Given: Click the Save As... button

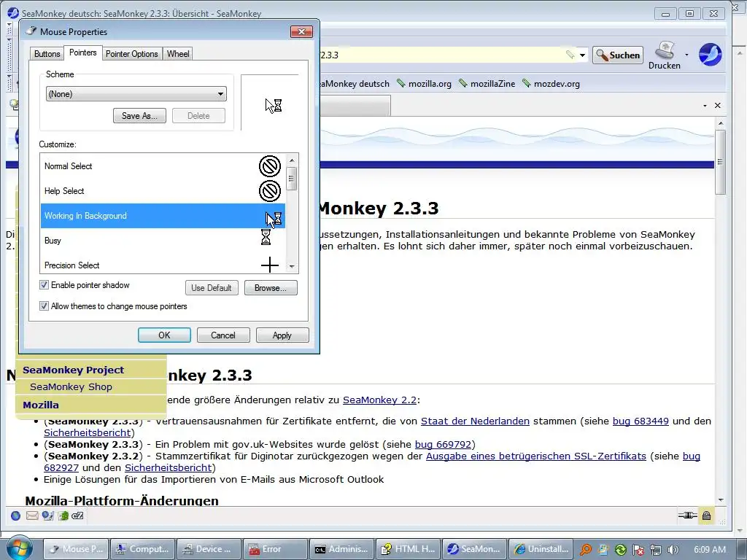Looking at the screenshot, I should point(139,116).
